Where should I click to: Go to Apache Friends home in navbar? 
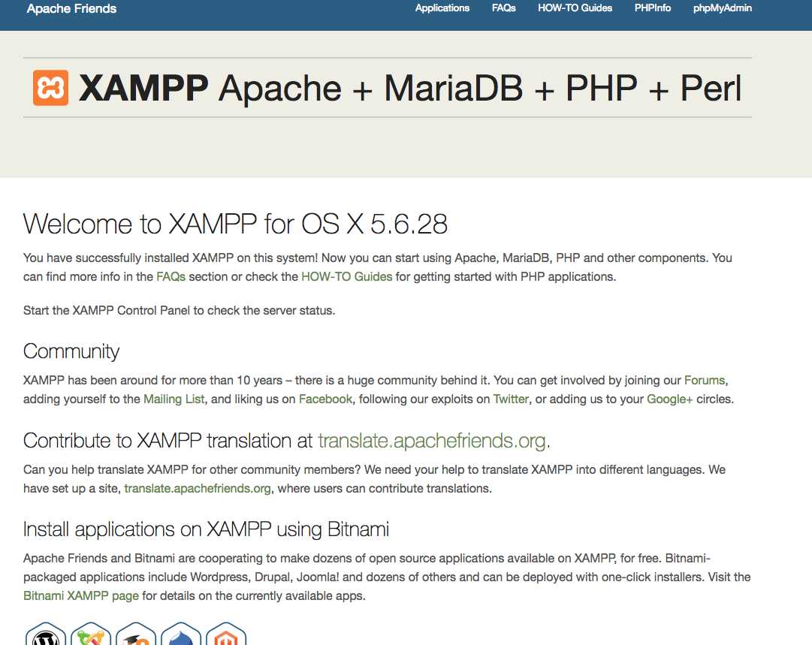click(71, 9)
